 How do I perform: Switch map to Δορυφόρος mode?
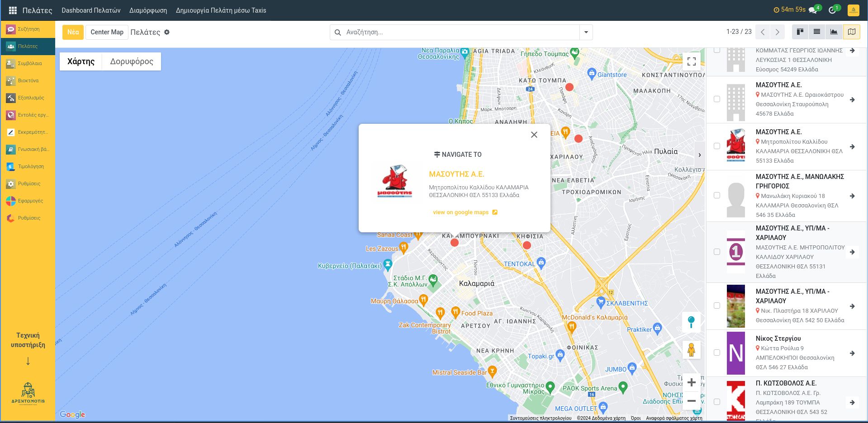[x=132, y=61]
